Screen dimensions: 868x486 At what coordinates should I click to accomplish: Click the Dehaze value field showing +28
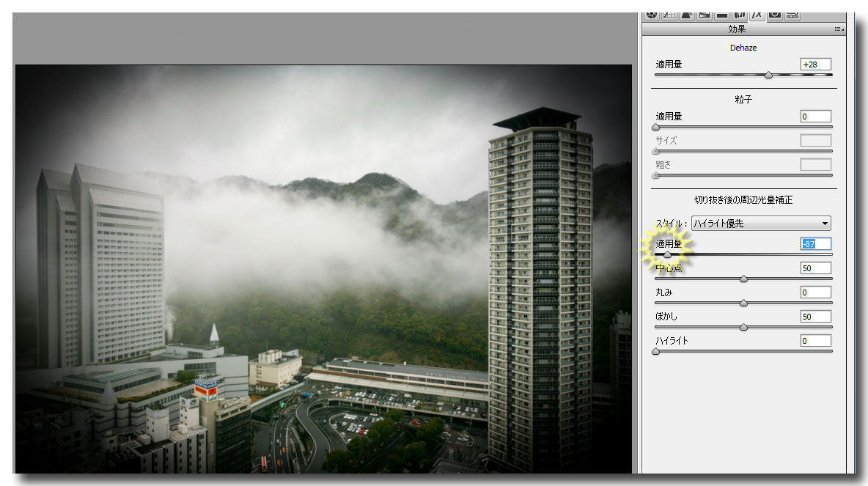coord(815,65)
